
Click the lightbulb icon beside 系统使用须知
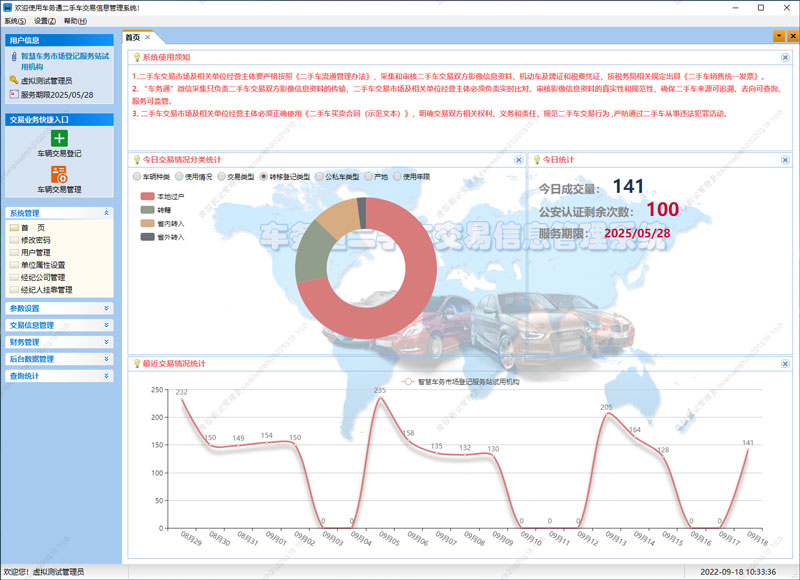tap(136, 58)
